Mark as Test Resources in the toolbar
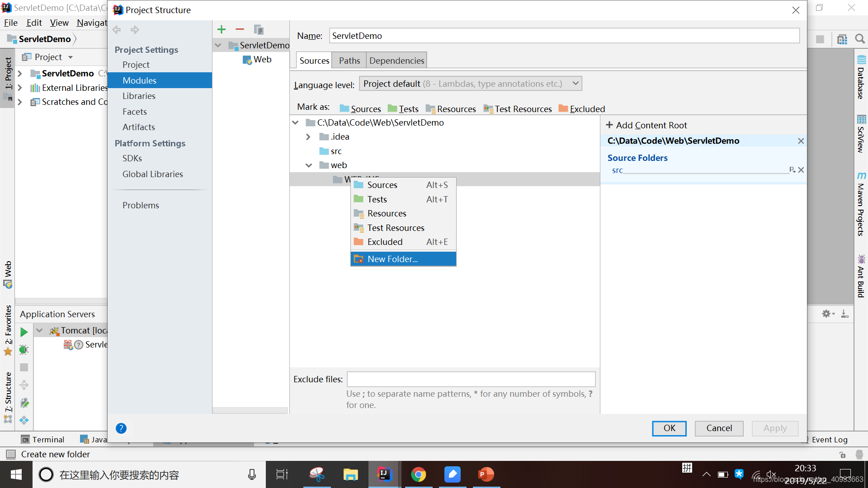 [x=518, y=109]
